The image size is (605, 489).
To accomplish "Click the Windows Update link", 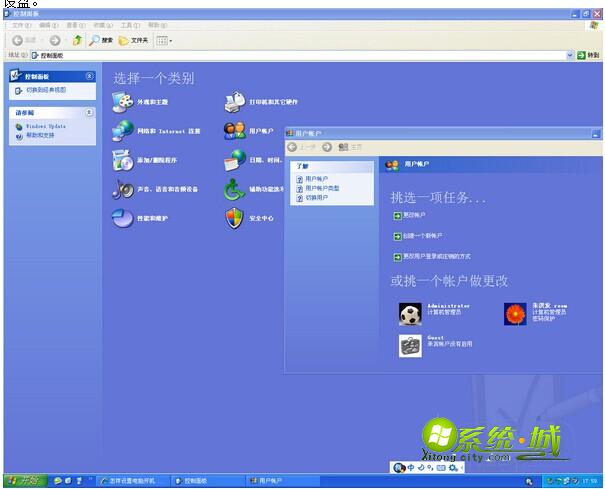I will click(44, 126).
